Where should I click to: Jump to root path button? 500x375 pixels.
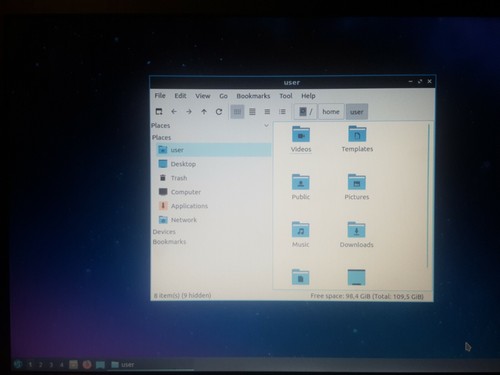point(306,112)
